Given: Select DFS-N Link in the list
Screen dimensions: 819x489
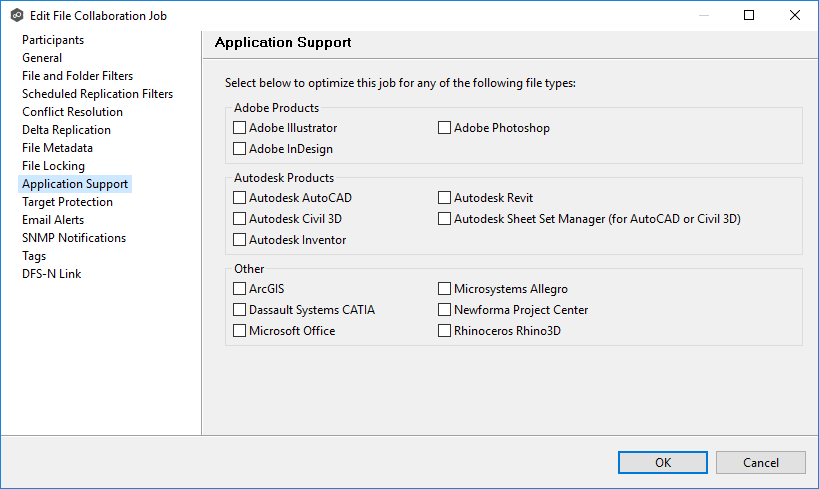Looking at the screenshot, I should [52, 274].
